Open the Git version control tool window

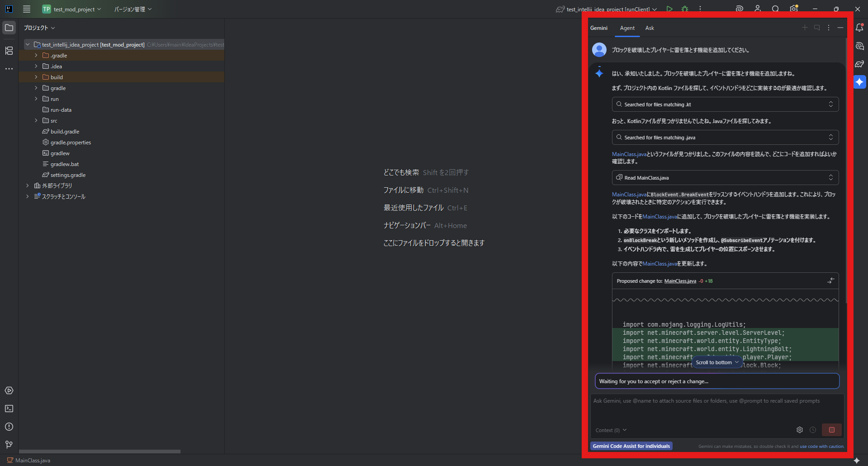9,445
